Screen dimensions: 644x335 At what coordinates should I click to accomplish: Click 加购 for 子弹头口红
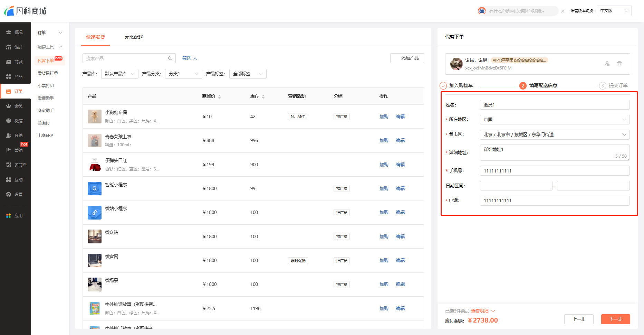(x=384, y=165)
